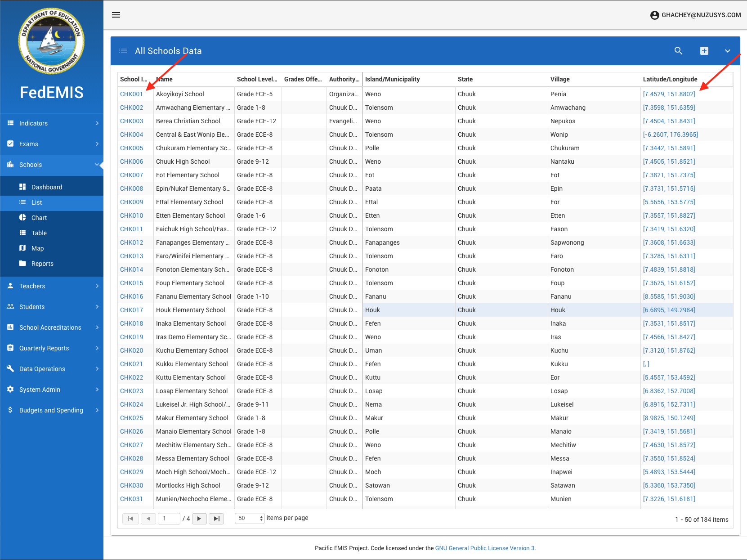
Task: Select the Map item under Schools
Action: click(37, 248)
